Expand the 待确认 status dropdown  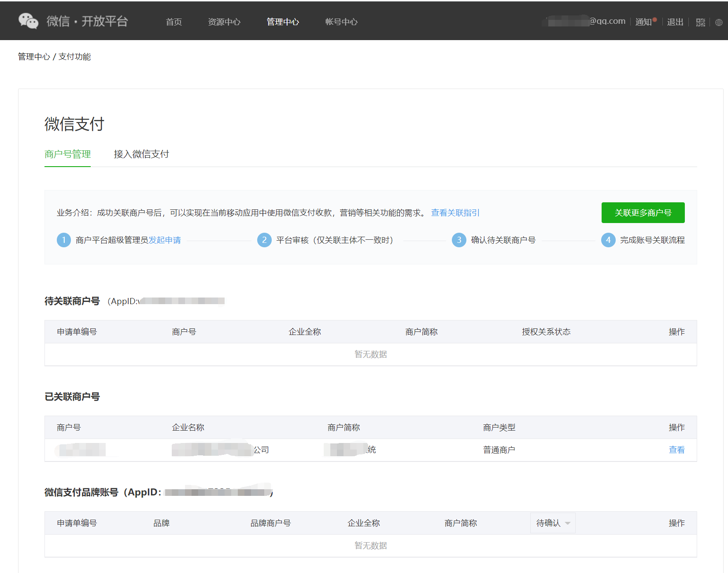pyautogui.click(x=553, y=523)
